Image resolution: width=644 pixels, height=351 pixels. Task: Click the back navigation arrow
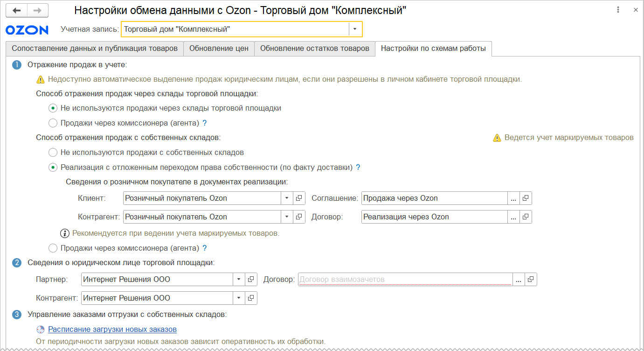point(16,10)
